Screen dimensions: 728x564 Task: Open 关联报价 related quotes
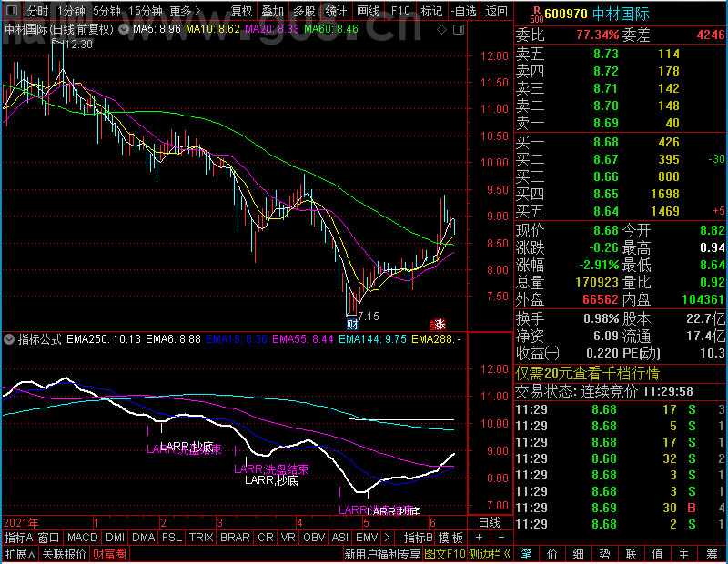[64, 554]
